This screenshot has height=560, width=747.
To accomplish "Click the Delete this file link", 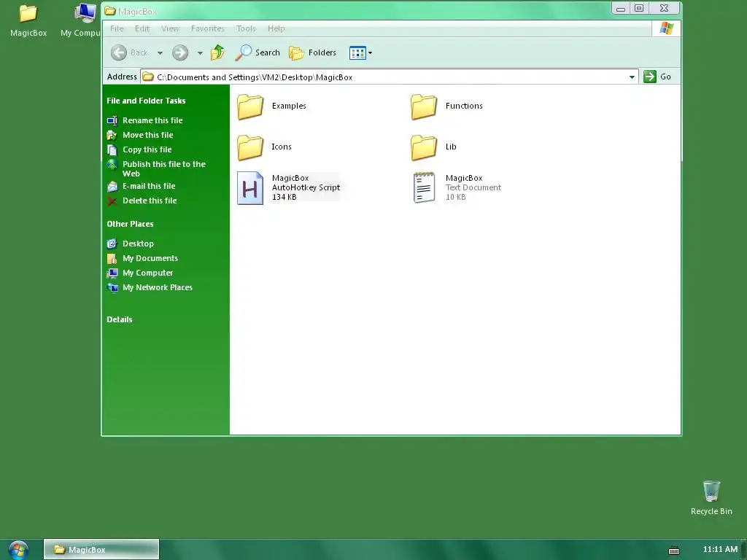I will pyautogui.click(x=150, y=201).
